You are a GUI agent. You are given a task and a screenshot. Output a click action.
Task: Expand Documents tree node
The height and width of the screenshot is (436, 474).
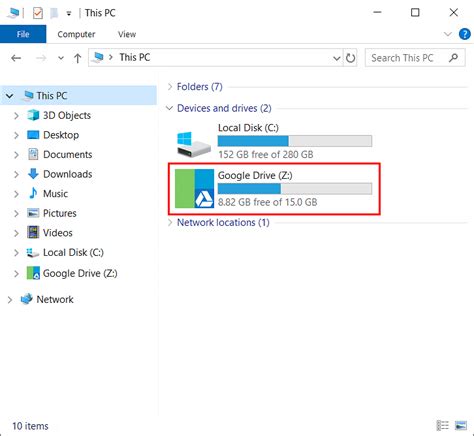pos(16,155)
